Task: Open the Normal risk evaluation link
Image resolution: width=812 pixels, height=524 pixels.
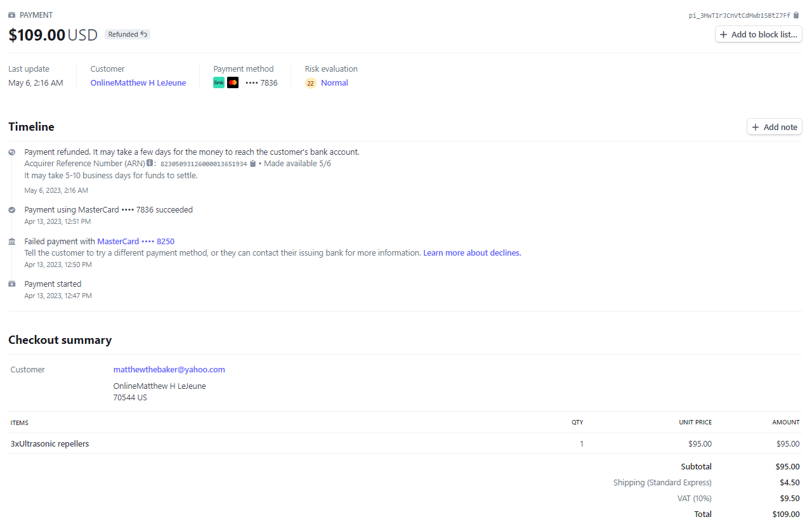Action: tap(334, 83)
